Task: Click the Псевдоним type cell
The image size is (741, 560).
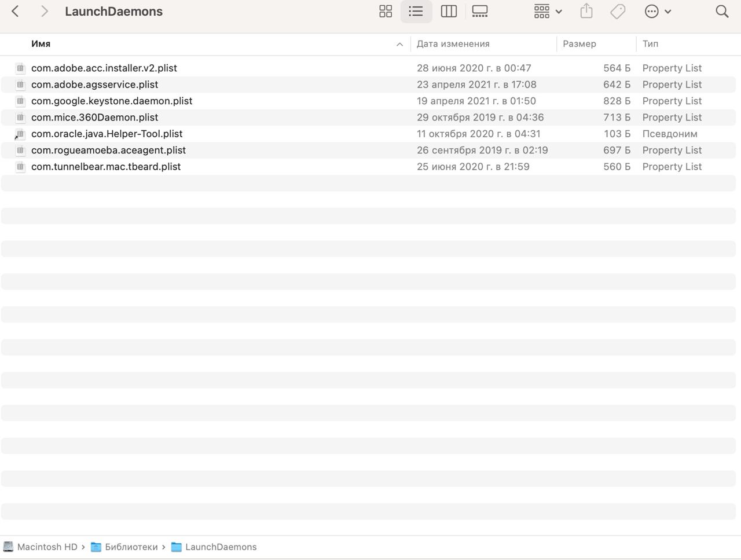Action: point(670,134)
